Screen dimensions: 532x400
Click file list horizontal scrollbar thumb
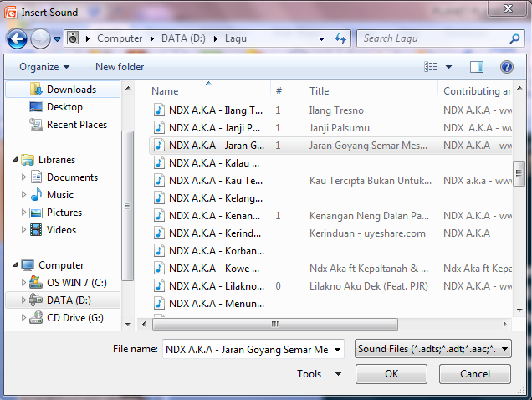click(x=275, y=325)
